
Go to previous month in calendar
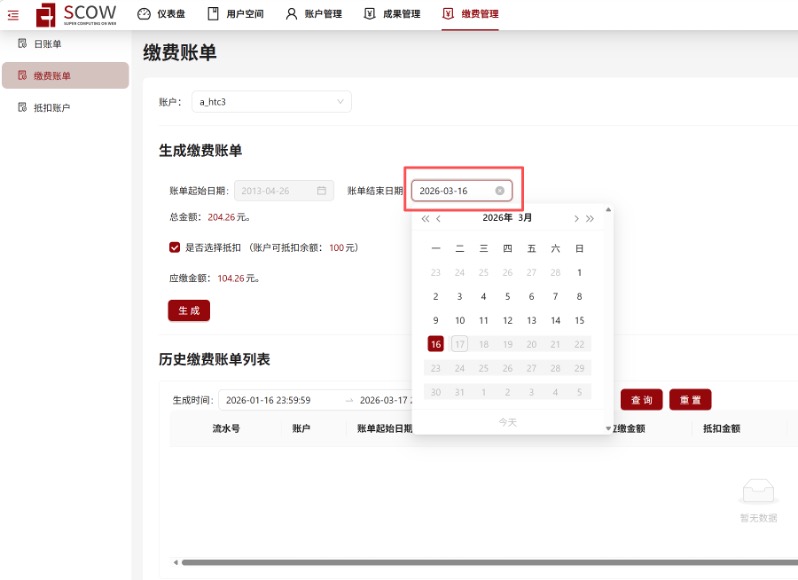438,218
